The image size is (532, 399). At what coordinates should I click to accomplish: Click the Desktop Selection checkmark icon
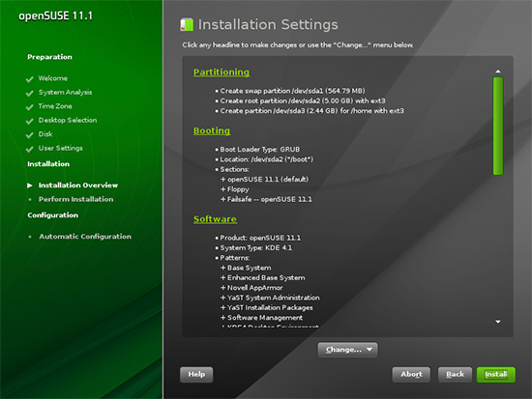click(30, 121)
